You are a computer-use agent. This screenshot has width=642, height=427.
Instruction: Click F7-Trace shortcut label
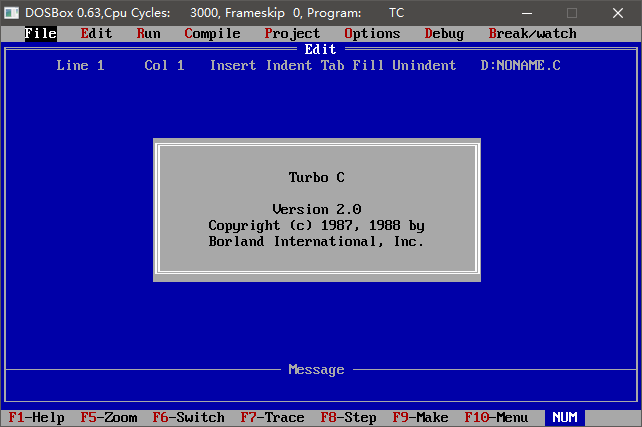(x=272, y=417)
